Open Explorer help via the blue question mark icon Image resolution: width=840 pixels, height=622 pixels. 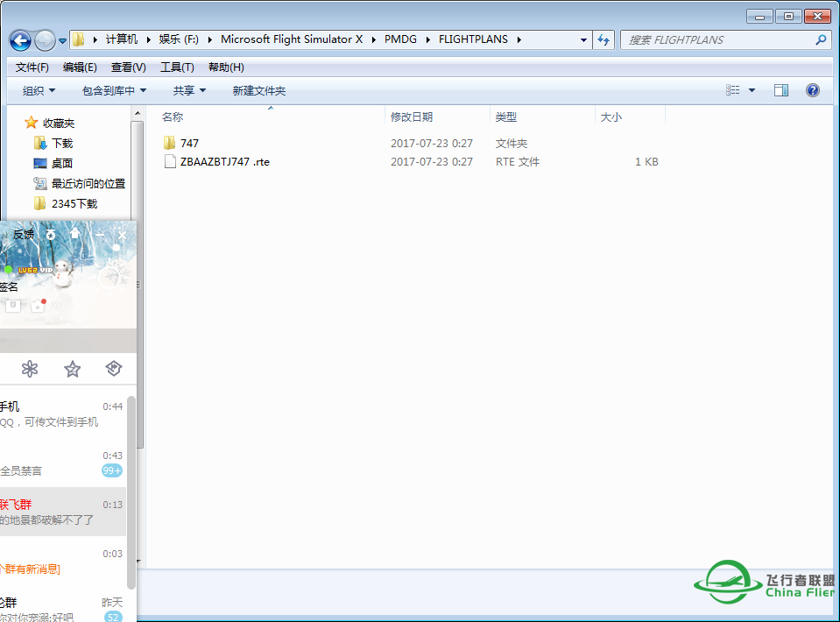pyautogui.click(x=812, y=89)
